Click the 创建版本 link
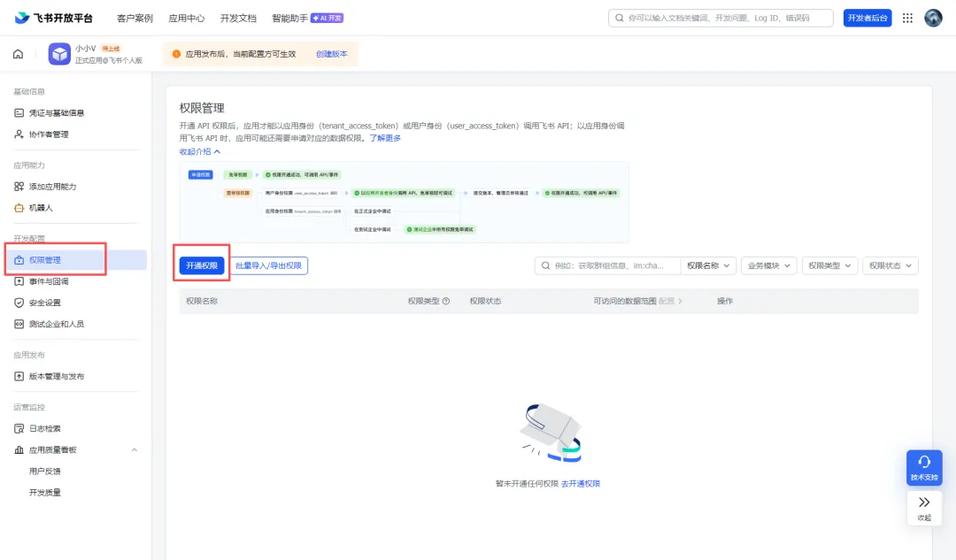 (x=332, y=54)
